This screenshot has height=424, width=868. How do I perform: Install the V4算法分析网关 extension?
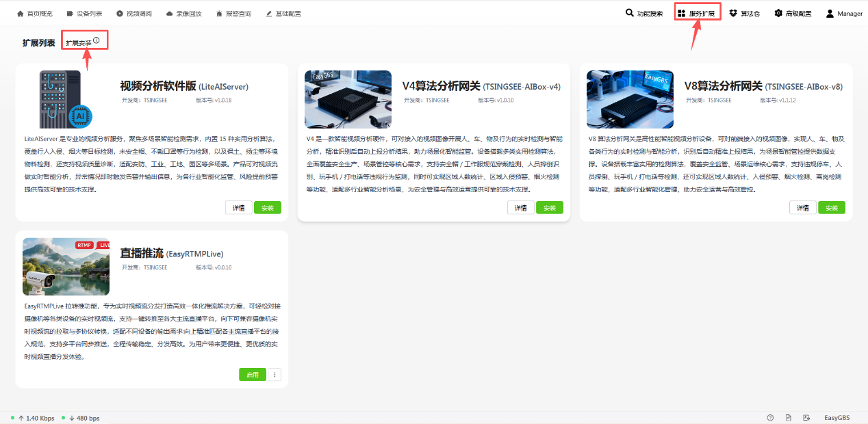(x=550, y=208)
